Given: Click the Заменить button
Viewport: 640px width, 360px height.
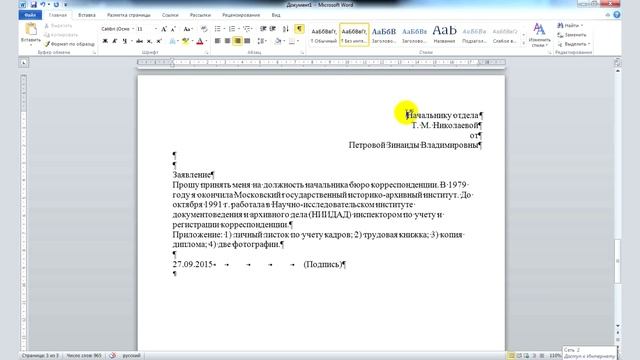Looking at the screenshot, I should pyautogui.click(x=572, y=35).
